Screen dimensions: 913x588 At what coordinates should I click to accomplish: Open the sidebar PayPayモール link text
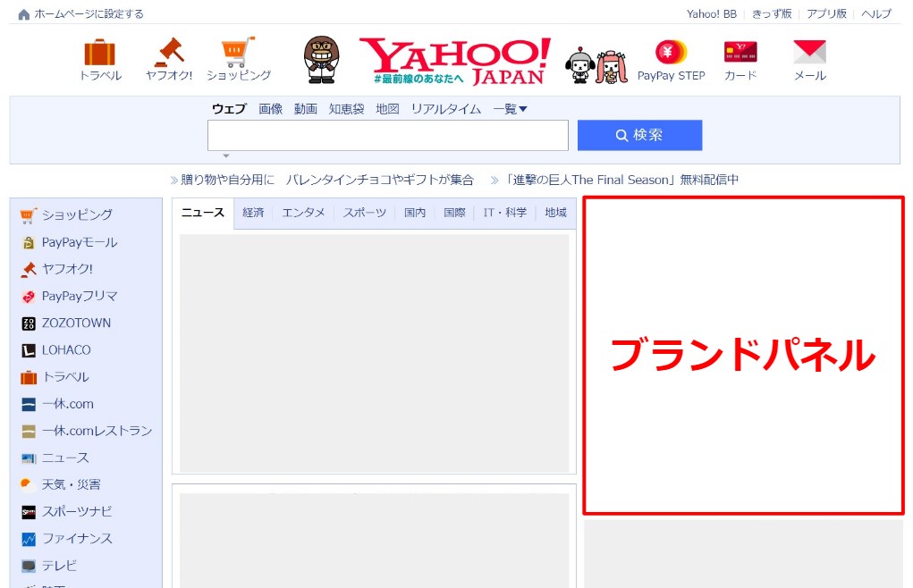point(80,242)
